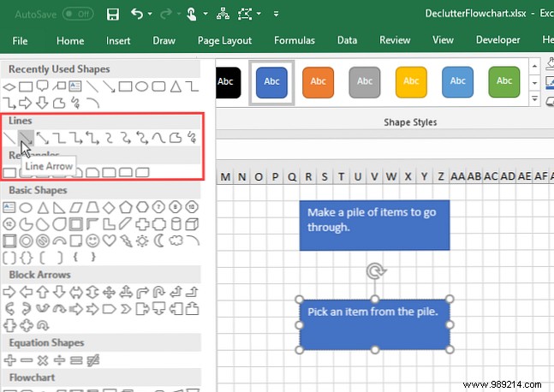Open the Developer tab

[497, 40]
